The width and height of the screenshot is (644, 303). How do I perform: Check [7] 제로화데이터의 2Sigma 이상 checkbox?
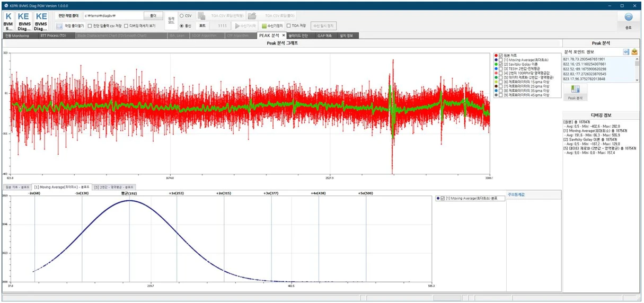[x=500, y=86]
